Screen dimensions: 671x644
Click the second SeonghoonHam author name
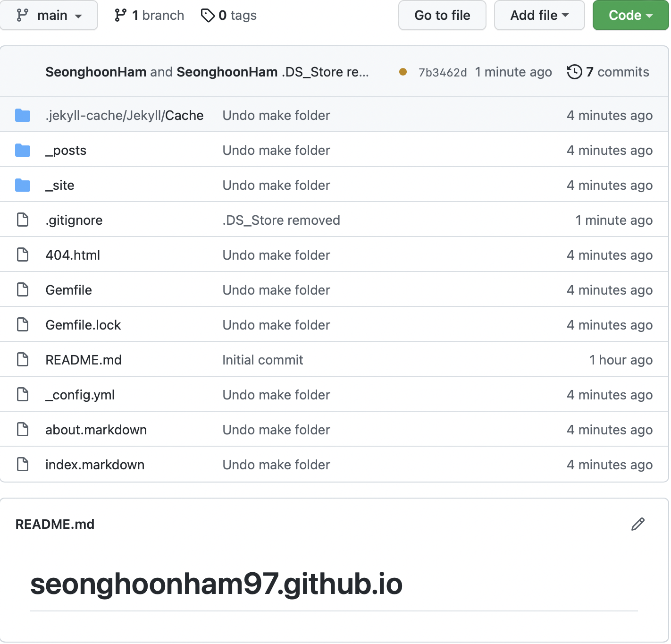(x=227, y=72)
